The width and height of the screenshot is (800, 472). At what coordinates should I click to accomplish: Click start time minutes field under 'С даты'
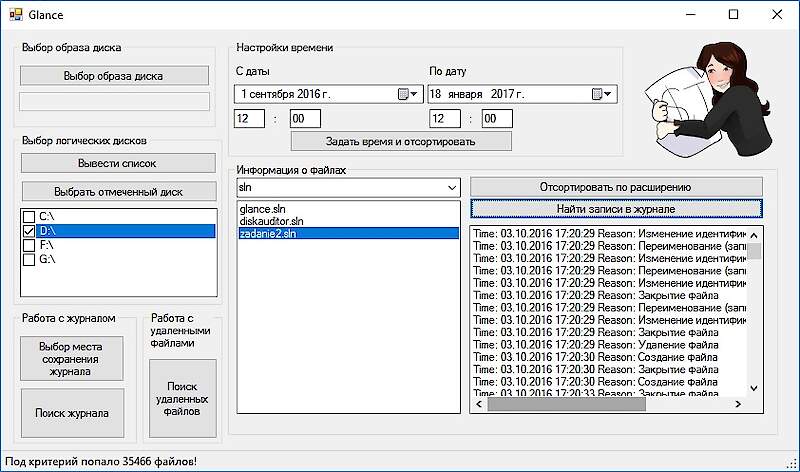coord(305,118)
